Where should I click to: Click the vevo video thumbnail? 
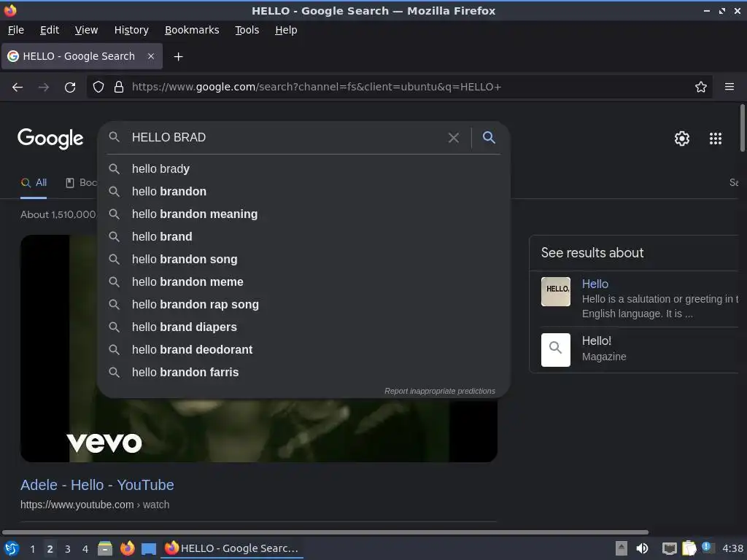[x=259, y=430]
